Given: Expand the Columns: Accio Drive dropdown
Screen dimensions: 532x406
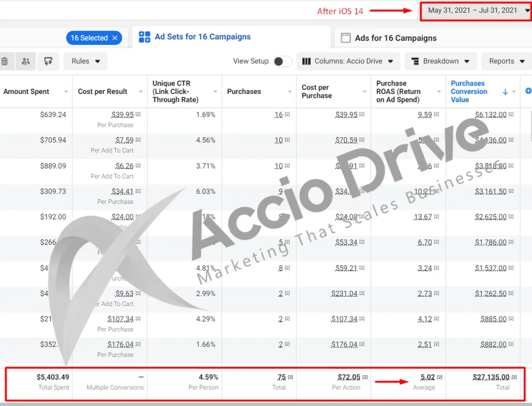Looking at the screenshot, I should [348, 61].
